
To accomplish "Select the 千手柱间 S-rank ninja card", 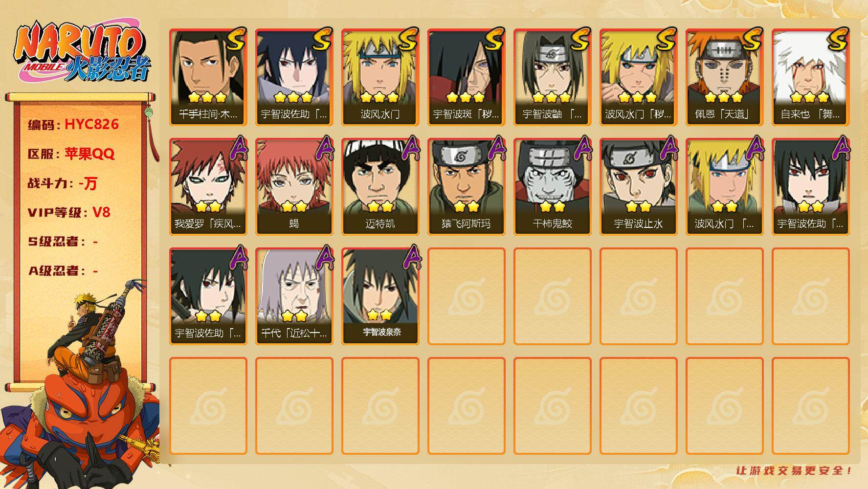I will (x=208, y=77).
